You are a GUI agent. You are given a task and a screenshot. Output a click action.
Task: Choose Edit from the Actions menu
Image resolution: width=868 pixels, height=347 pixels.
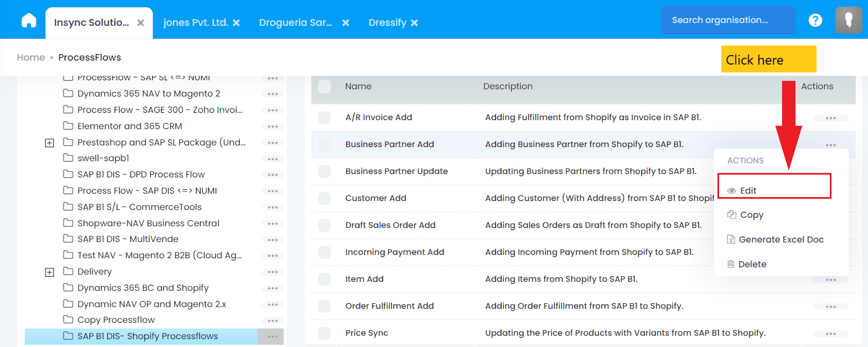coord(748,190)
